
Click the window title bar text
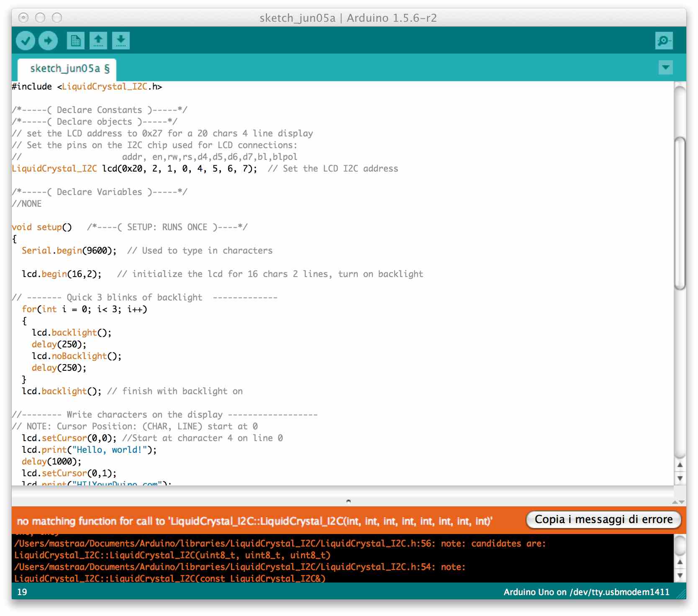point(349,18)
